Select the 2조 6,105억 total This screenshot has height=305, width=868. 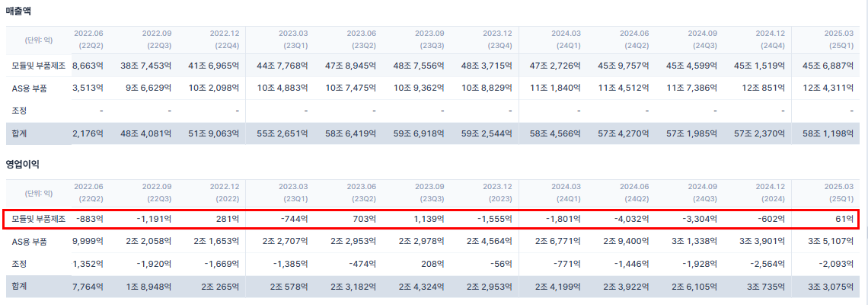[694, 286]
